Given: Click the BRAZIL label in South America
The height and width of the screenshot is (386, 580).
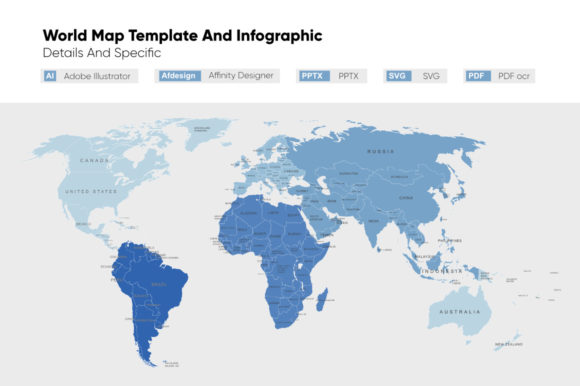Looking at the screenshot, I should 159,284.
